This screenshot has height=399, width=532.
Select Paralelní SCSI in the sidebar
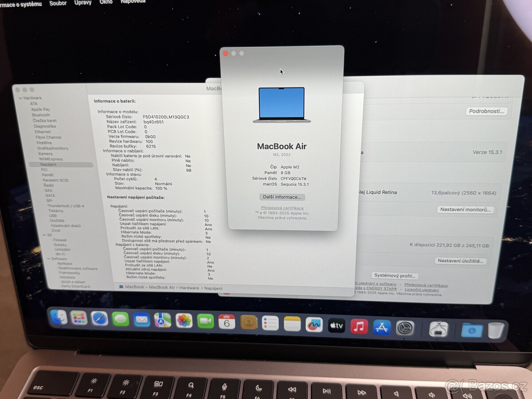tap(55, 180)
